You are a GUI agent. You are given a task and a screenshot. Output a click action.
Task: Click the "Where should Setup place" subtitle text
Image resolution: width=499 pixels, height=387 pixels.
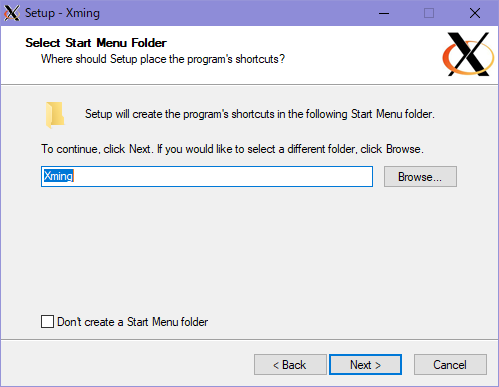pyautogui.click(x=163, y=59)
